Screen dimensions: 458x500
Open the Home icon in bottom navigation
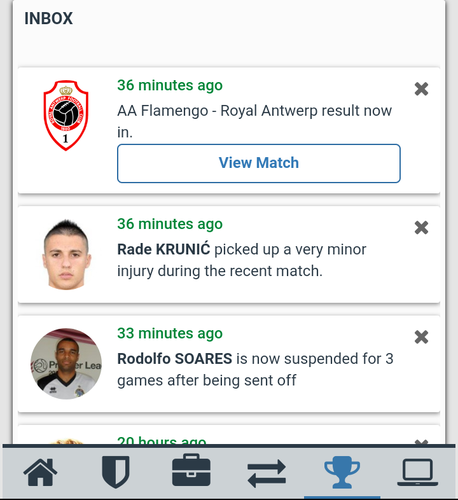(x=40, y=472)
